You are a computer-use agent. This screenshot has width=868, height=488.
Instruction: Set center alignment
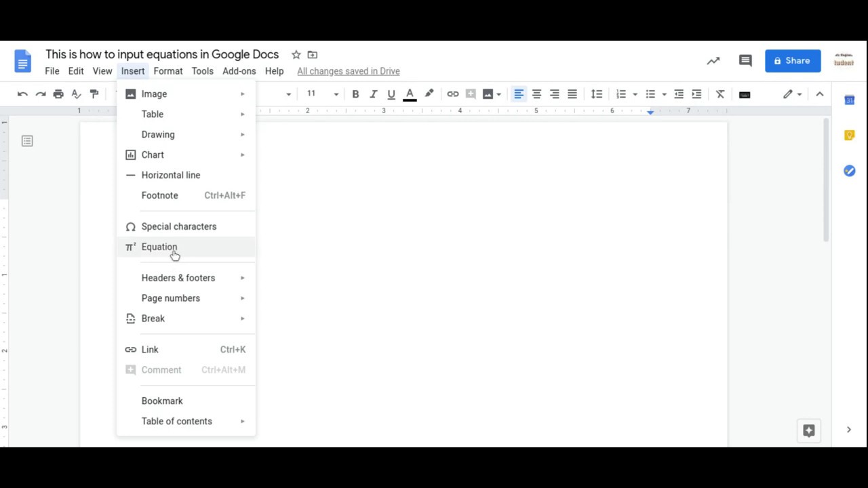536,94
